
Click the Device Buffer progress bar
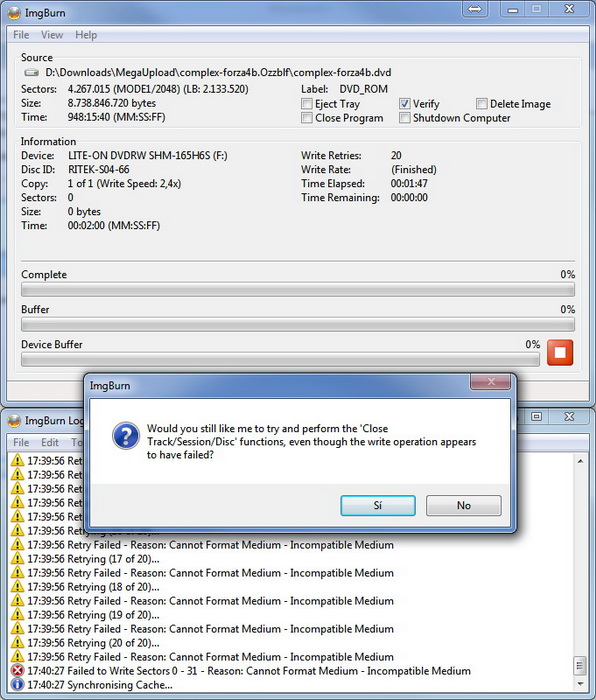click(280, 359)
